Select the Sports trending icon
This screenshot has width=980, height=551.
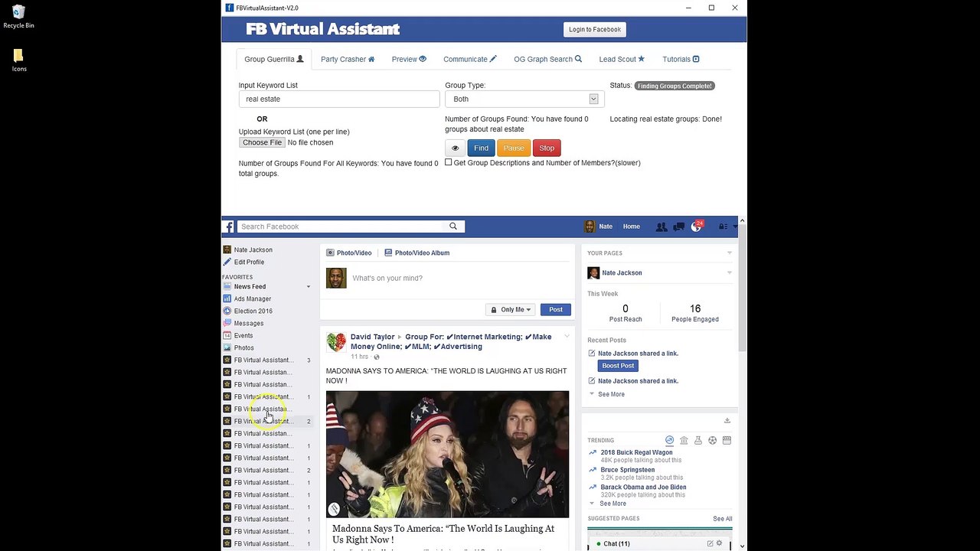pos(712,440)
